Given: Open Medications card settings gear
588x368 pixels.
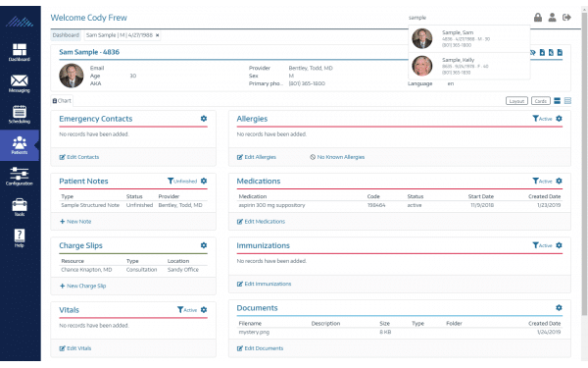Looking at the screenshot, I should coord(559,181).
